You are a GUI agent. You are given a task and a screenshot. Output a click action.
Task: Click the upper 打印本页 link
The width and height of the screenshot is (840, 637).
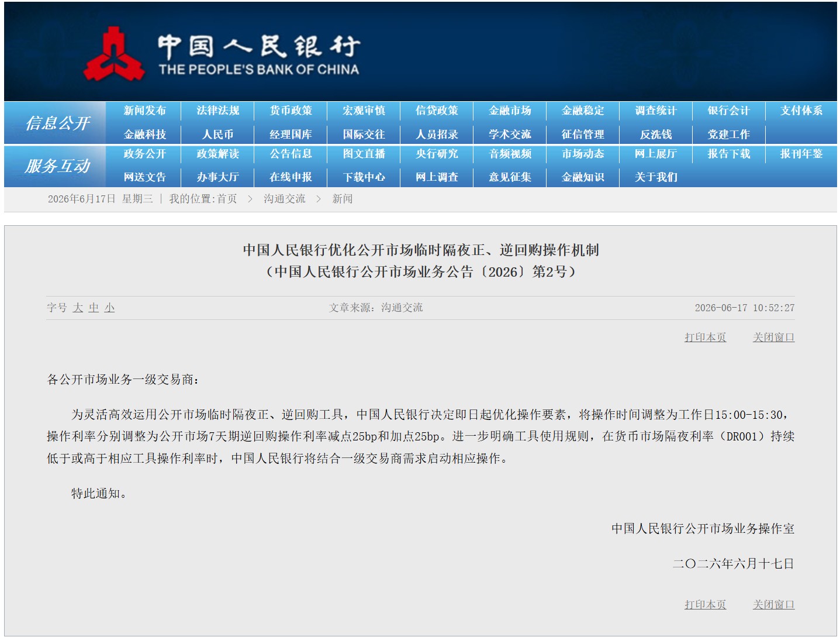tap(706, 338)
